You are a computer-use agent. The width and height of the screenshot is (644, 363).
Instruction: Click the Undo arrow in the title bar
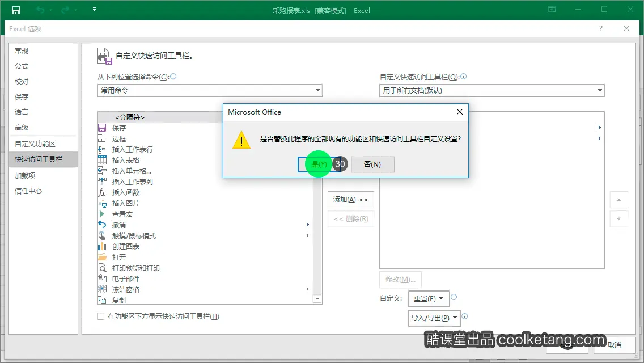40,10
